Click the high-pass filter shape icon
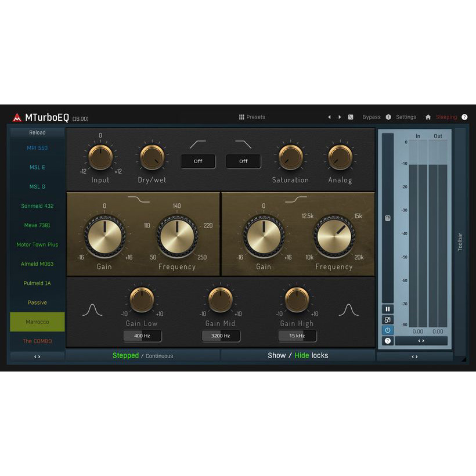This screenshot has width=476, height=476. click(198, 145)
